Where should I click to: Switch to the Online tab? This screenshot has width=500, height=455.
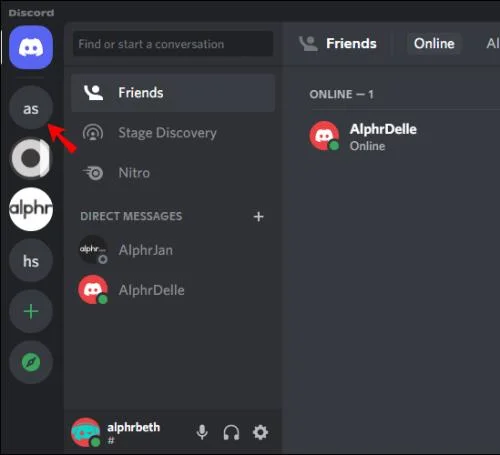pos(434,43)
